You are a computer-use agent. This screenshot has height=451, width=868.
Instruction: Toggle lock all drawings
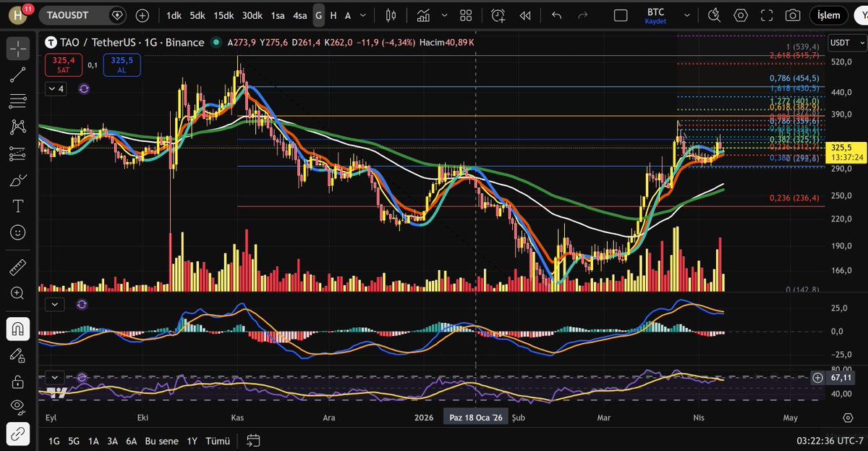pyautogui.click(x=18, y=381)
